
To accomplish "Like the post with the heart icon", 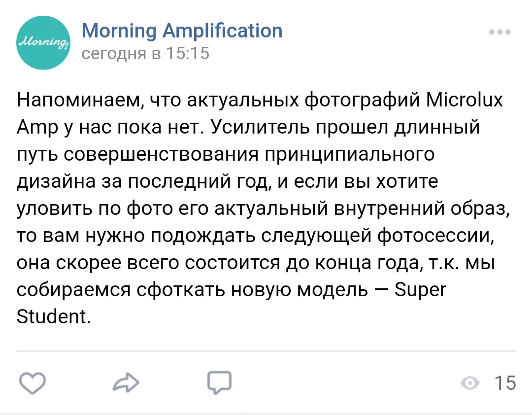I will [32, 383].
